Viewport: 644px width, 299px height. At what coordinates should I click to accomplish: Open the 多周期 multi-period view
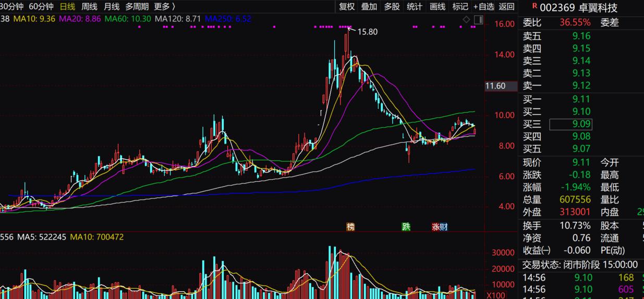click(137, 6)
